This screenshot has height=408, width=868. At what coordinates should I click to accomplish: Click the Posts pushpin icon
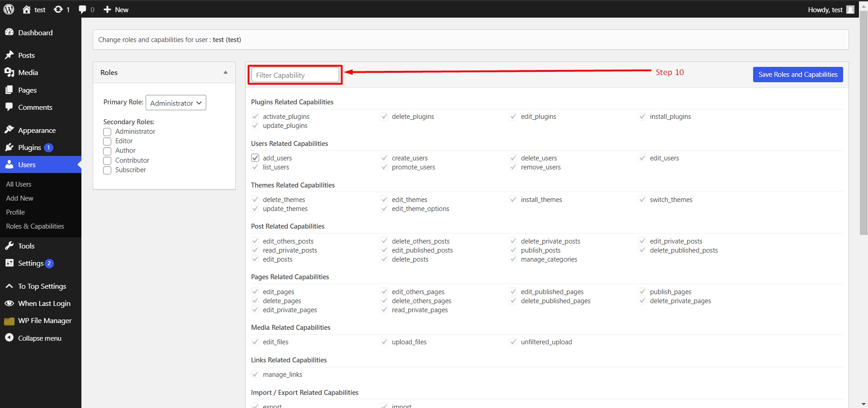pos(9,55)
